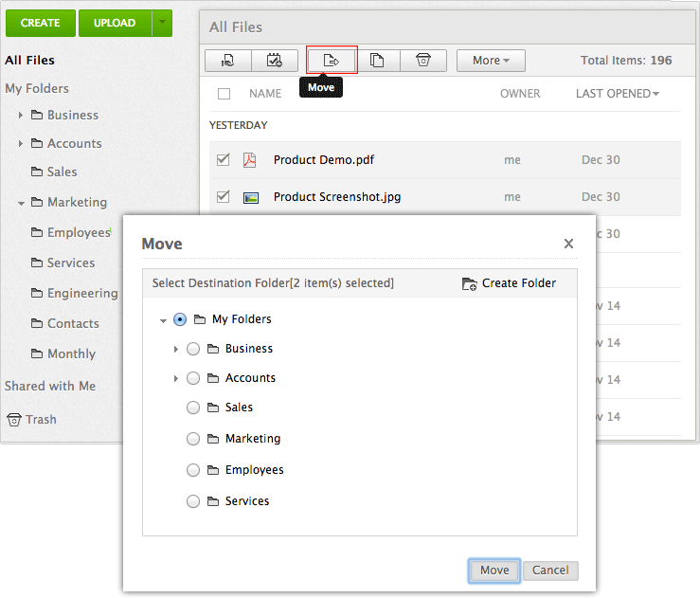The width and height of the screenshot is (700, 598).
Task: Click Marketing folder icon in Move dialog
Action: coord(213,439)
